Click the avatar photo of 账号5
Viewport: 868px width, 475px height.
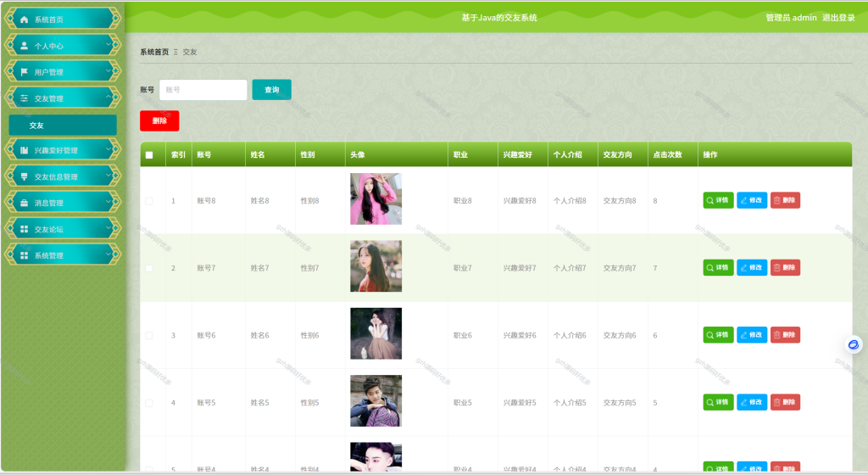pos(376,401)
